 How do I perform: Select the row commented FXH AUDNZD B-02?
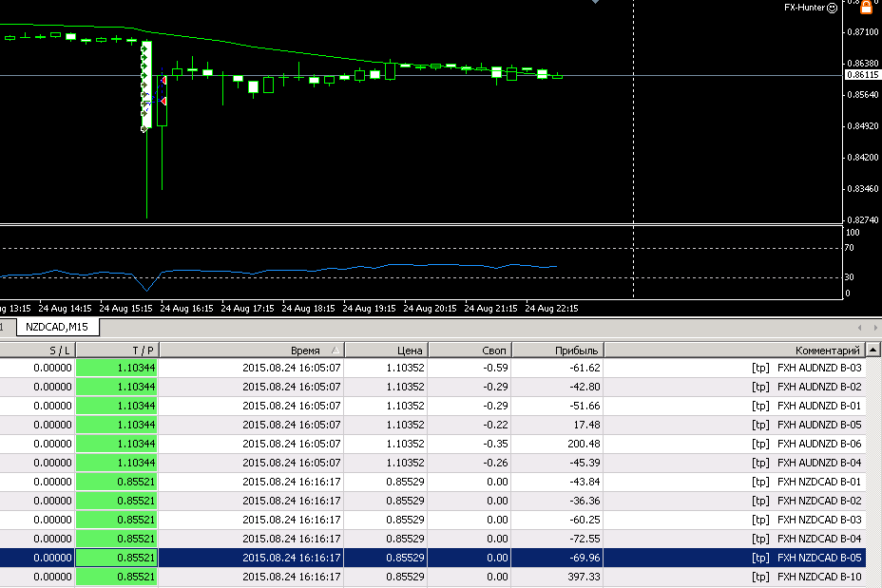click(x=432, y=387)
